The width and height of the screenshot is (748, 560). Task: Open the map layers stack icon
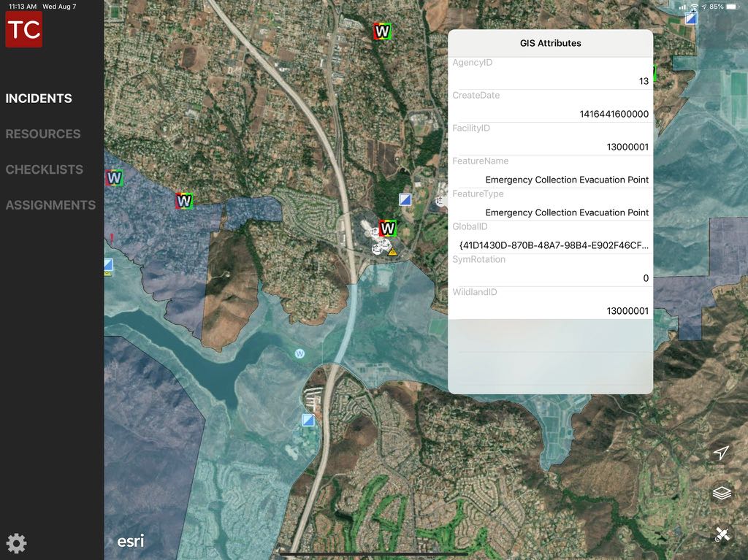(722, 494)
